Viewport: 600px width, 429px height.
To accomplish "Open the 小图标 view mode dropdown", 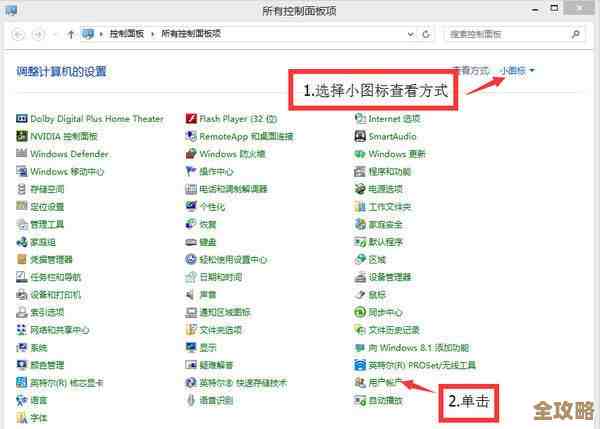I will pyautogui.click(x=517, y=70).
